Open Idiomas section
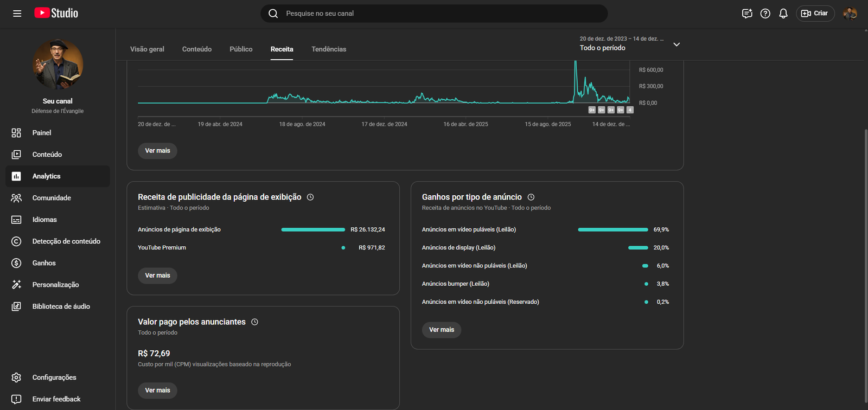 [58, 220]
